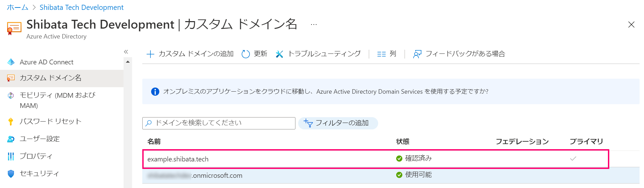
Task: Sort by 状態 column header
Action: coord(403,141)
